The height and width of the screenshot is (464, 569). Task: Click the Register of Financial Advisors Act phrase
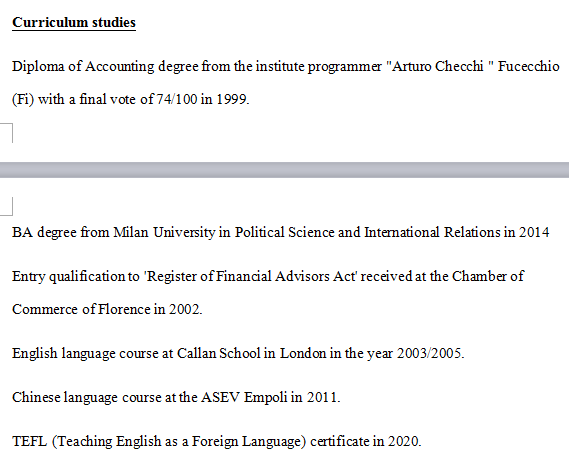pos(250,276)
